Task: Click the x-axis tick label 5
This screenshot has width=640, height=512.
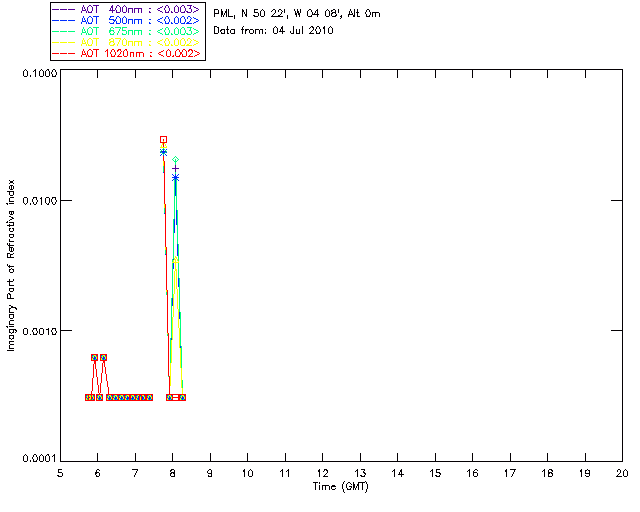Action: [x=60, y=473]
